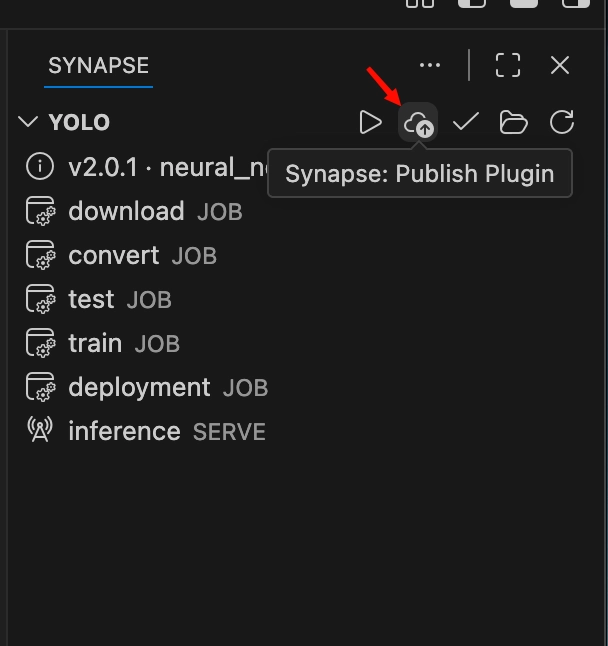
Task: Open folder icon in YOLO toolbar
Action: (x=513, y=122)
